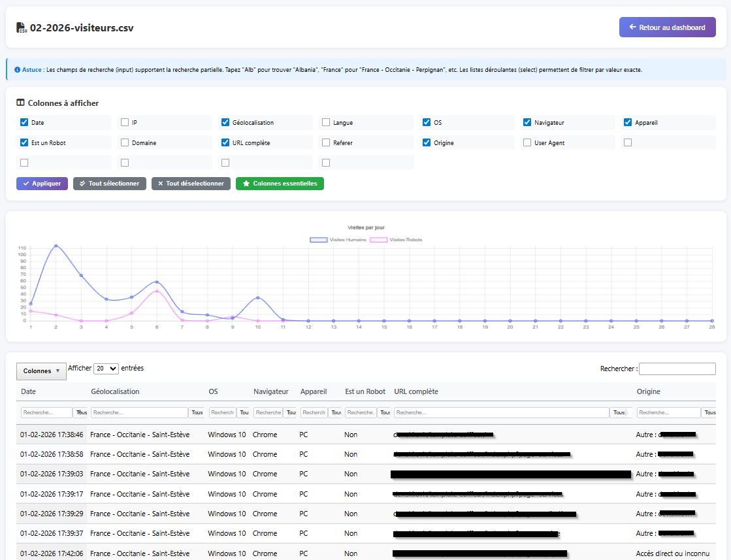Focus the Rechercher search input field
This screenshot has height=560, width=731.
(x=677, y=369)
